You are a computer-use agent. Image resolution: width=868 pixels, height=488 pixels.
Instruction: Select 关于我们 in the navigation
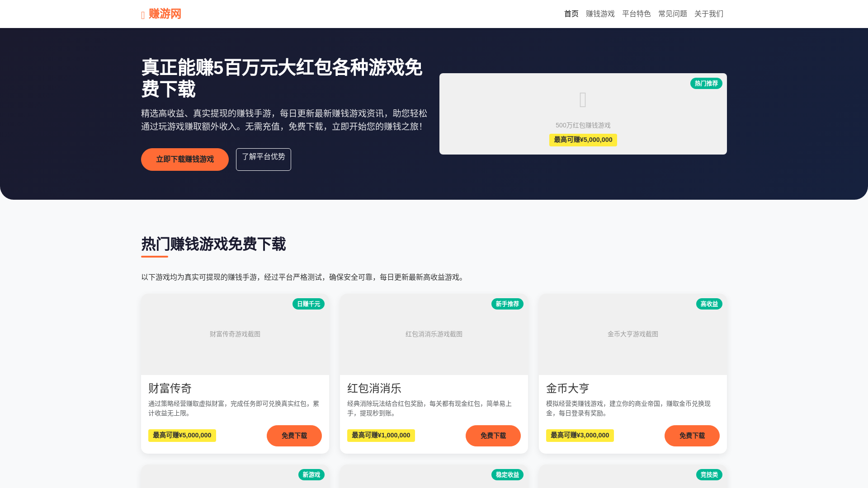tap(709, 14)
